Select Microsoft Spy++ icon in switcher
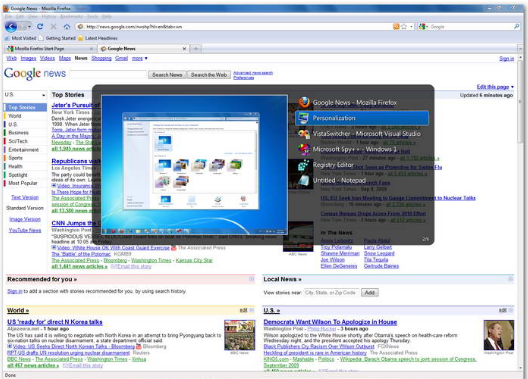The height and width of the screenshot is (379, 528). pyautogui.click(x=304, y=149)
